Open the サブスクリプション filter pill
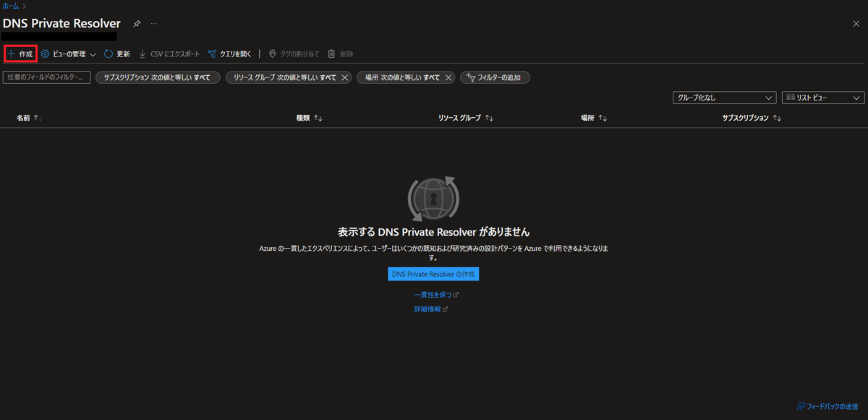 click(158, 77)
